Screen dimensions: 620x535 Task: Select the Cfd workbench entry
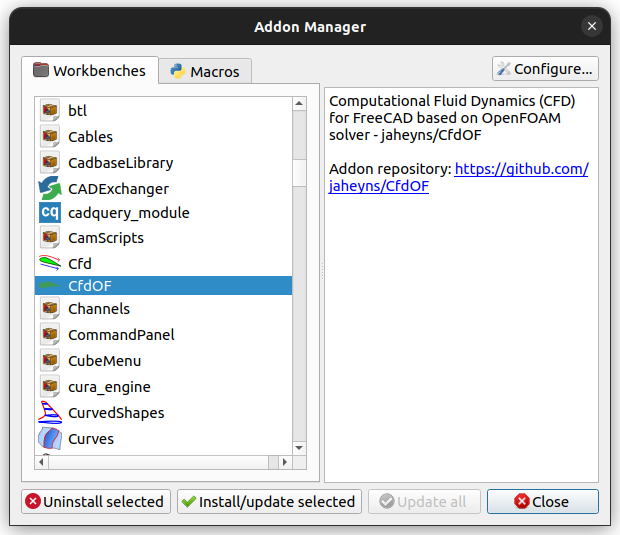(163, 263)
